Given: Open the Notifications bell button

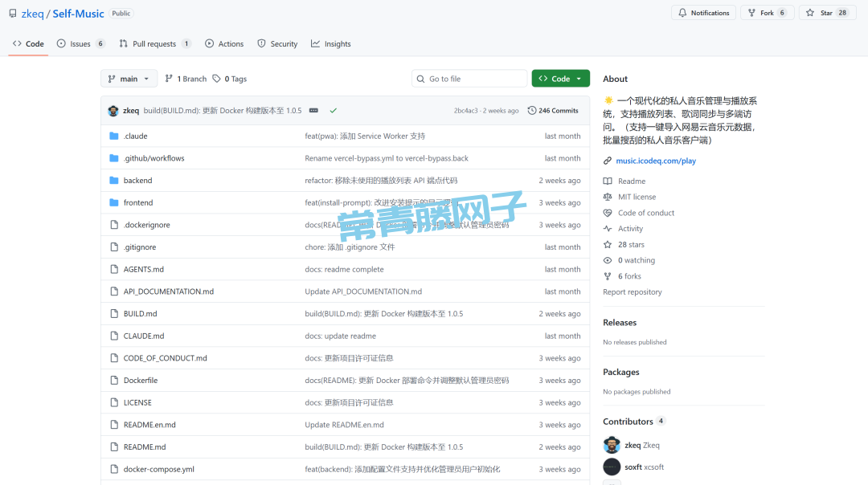Looking at the screenshot, I should coord(703,13).
